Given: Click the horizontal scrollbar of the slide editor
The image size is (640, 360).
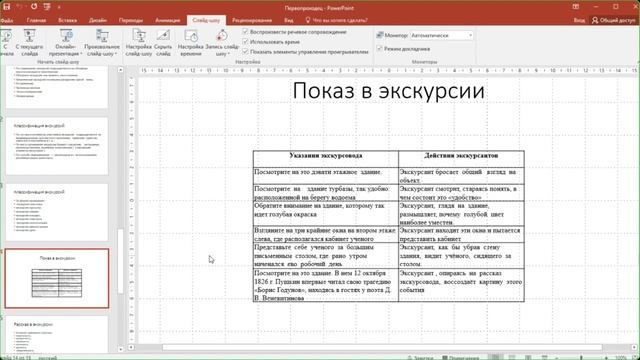Looking at the screenshot, I should (382, 347).
